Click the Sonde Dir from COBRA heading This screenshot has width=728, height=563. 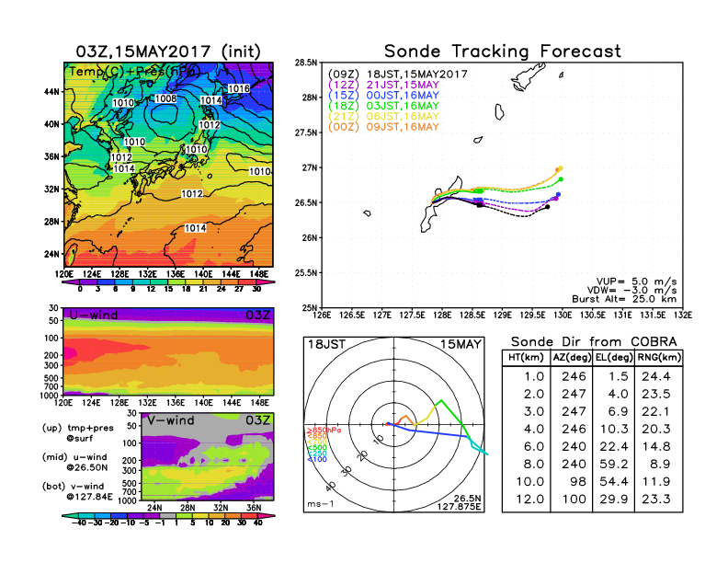[588, 341]
